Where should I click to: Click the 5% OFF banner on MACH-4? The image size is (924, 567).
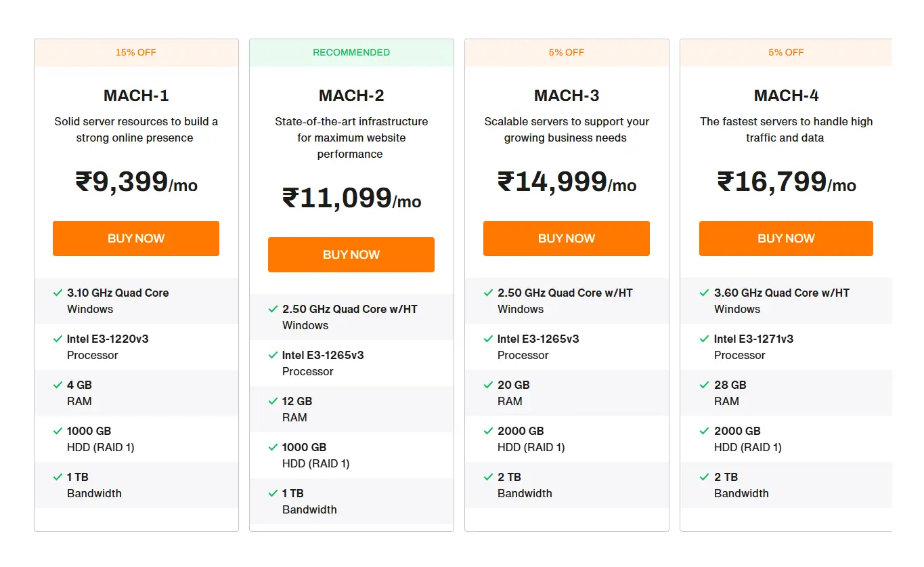pyautogui.click(x=785, y=52)
